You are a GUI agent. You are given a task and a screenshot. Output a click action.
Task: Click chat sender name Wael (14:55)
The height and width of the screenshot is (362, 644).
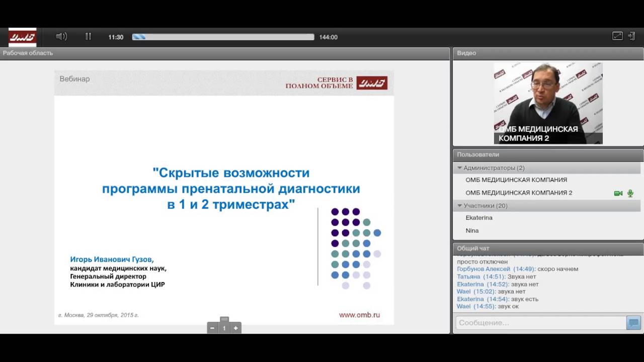[476, 306]
